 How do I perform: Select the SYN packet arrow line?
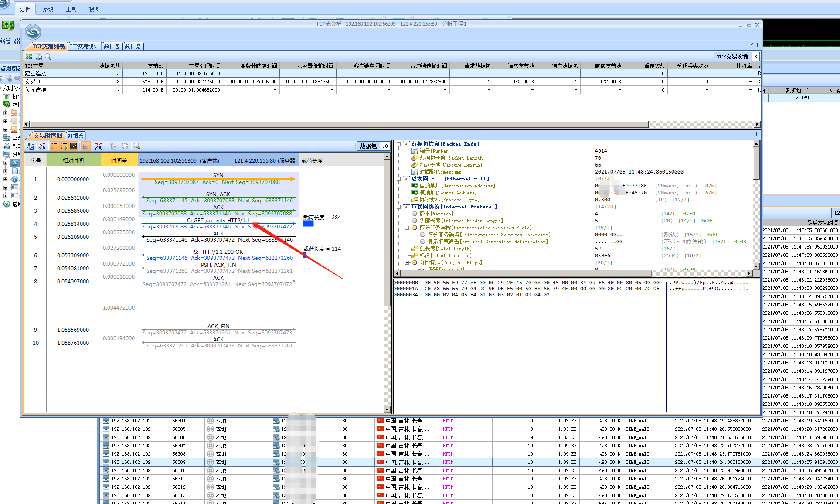pos(218,178)
